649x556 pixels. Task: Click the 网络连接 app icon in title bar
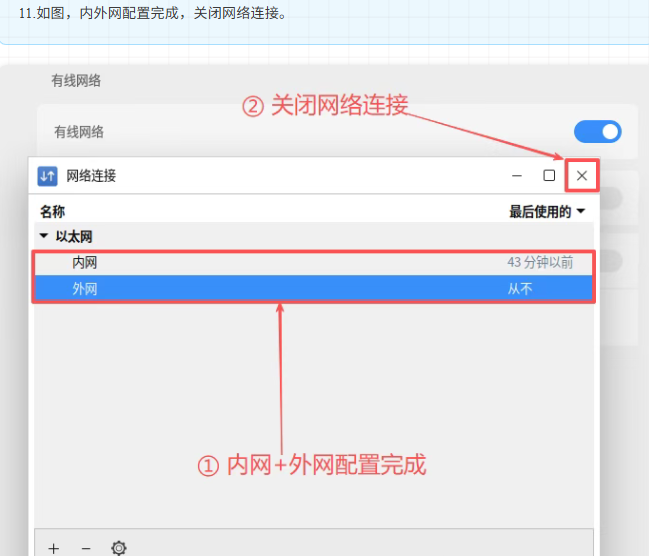[x=47, y=176]
